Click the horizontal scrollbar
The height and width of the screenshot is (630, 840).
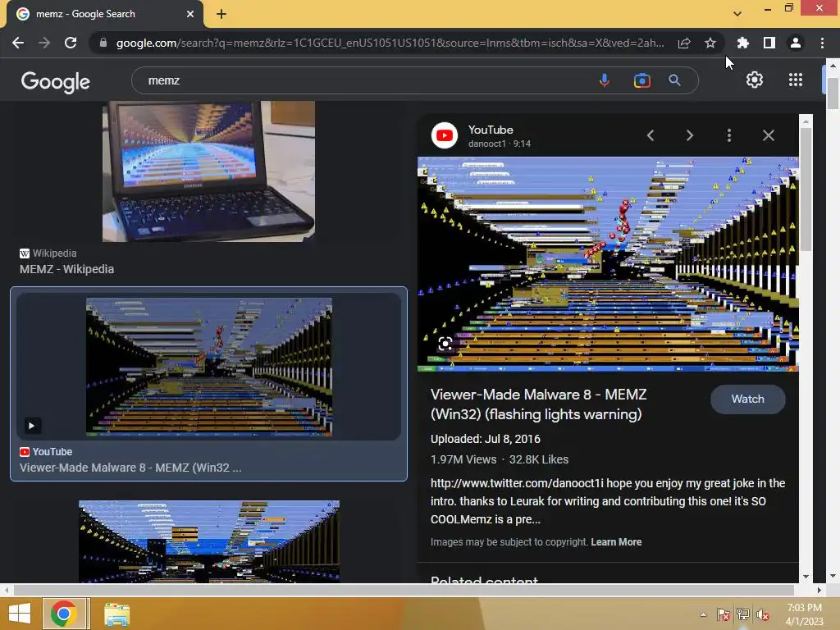click(404, 590)
